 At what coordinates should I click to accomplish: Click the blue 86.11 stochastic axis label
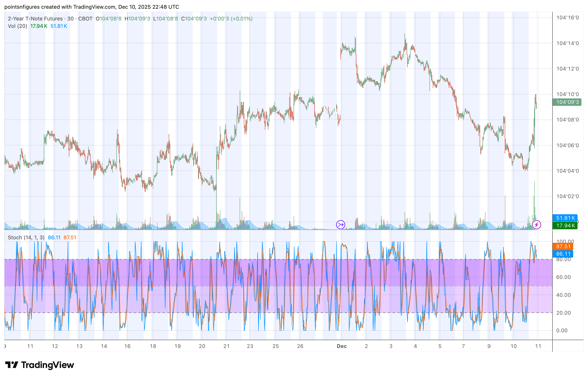click(563, 254)
